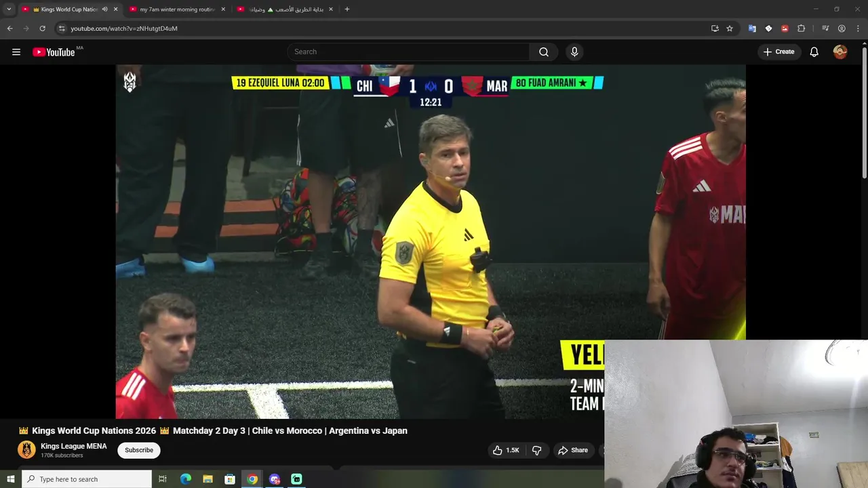Click the Windows taskbar search box

(x=87, y=479)
